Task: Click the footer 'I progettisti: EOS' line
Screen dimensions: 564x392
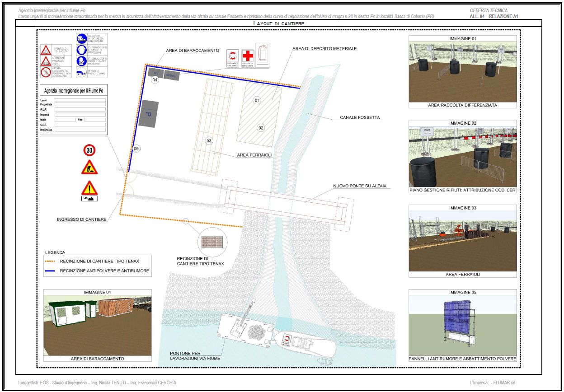Action: (97, 383)
